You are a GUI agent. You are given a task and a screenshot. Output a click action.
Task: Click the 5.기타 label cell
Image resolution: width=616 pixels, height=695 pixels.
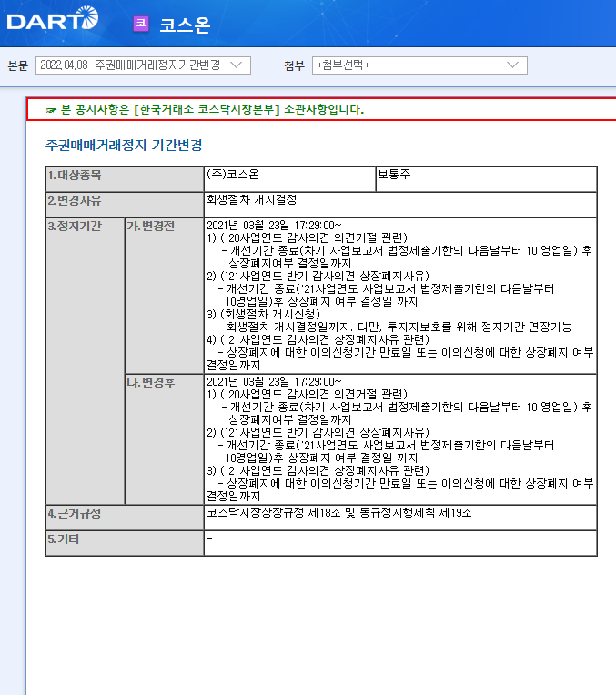[x=125, y=543]
